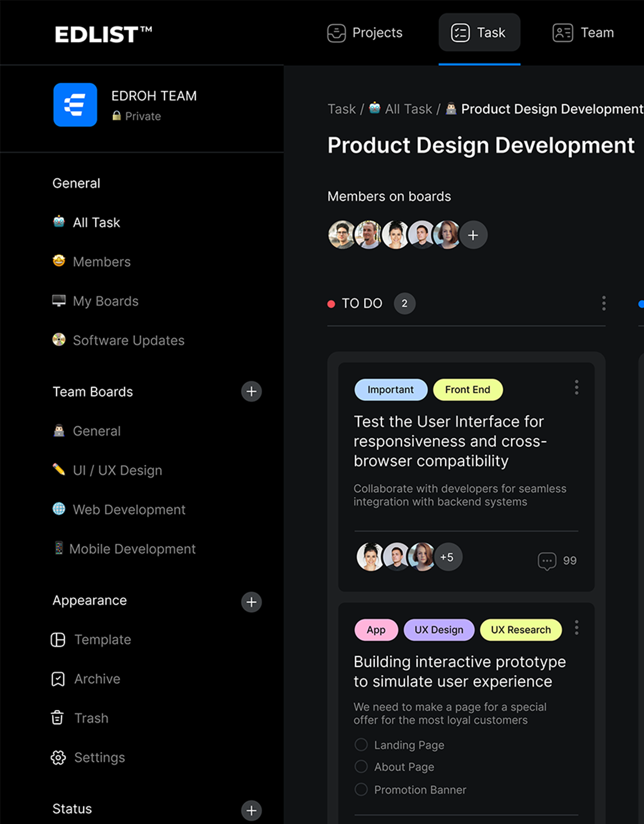The image size is (644, 824).
Task: Open options menu on Test User Interface card
Action: [576, 387]
